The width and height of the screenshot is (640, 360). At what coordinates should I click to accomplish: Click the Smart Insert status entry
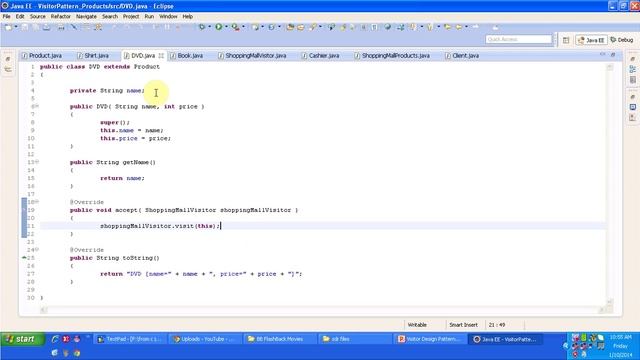coord(463,325)
